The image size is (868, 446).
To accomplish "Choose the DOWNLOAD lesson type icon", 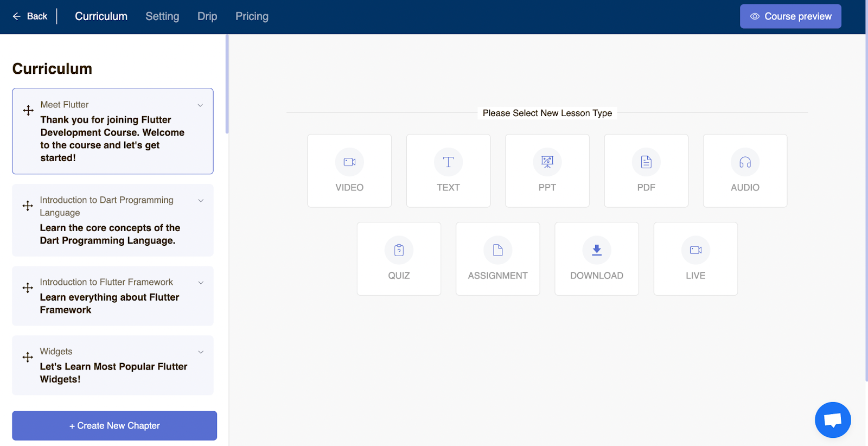I will [597, 250].
